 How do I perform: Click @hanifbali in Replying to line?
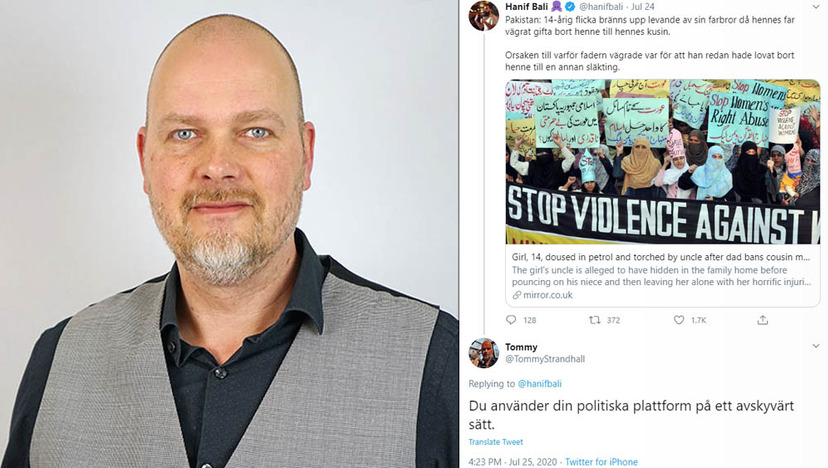(x=539, y=384)
